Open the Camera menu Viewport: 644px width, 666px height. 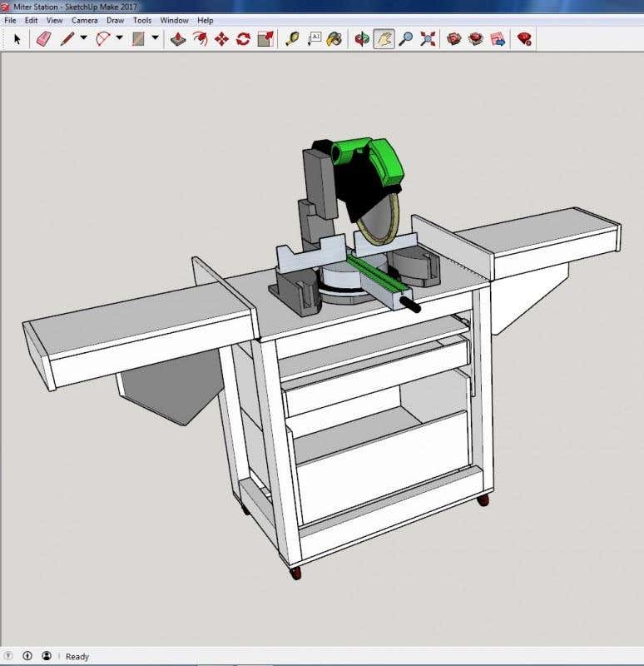84,20
